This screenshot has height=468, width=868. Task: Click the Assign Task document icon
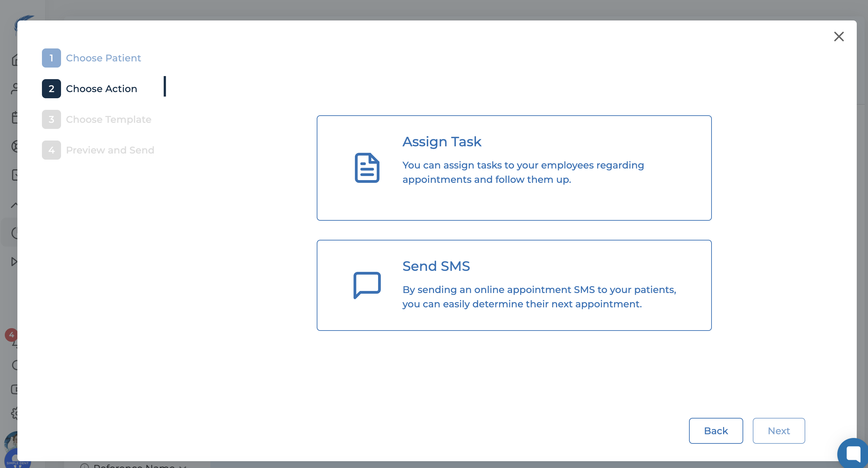pos(367,168)
